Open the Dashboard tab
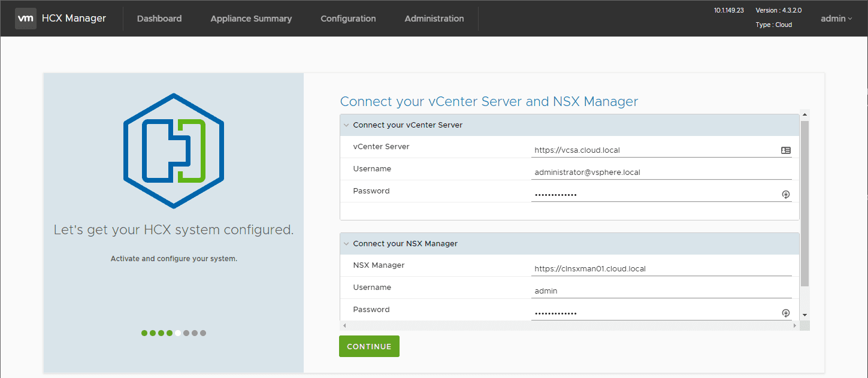 [x=159, y=19]
